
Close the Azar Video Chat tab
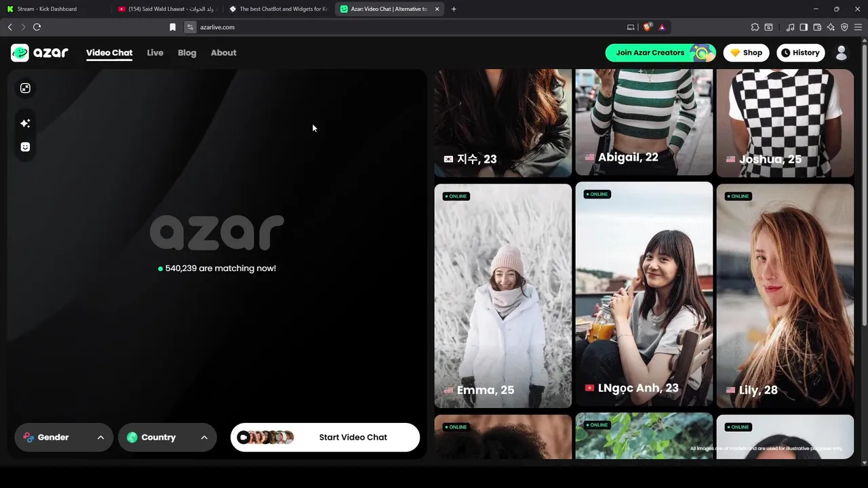pyautogui.click(x=437, y=9)
